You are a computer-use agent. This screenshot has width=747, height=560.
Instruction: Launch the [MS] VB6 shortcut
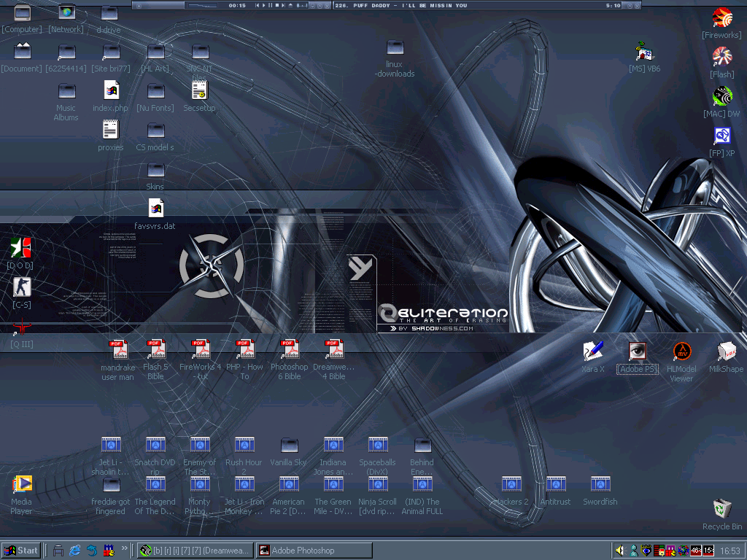click(645, 57)
